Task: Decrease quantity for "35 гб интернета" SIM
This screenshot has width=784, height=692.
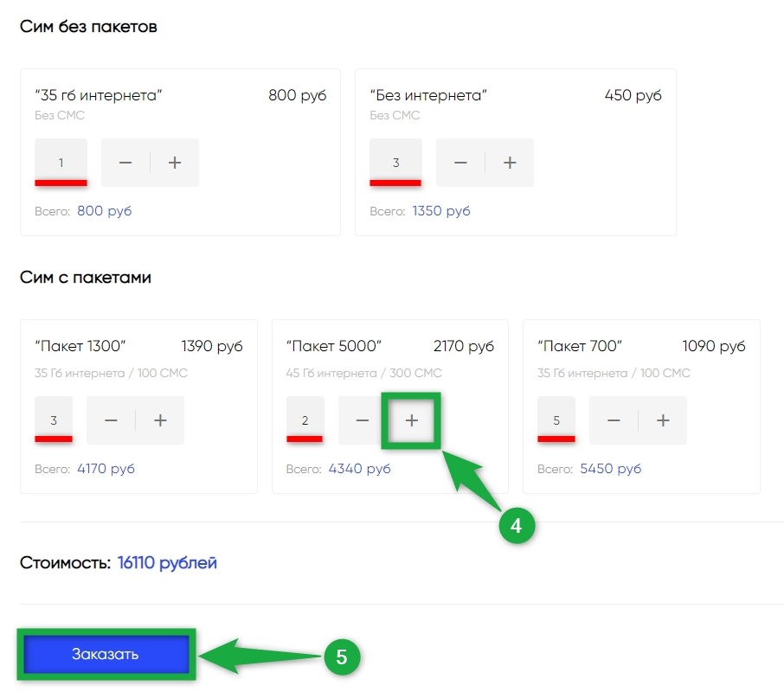Action: [x=125, y=163]
